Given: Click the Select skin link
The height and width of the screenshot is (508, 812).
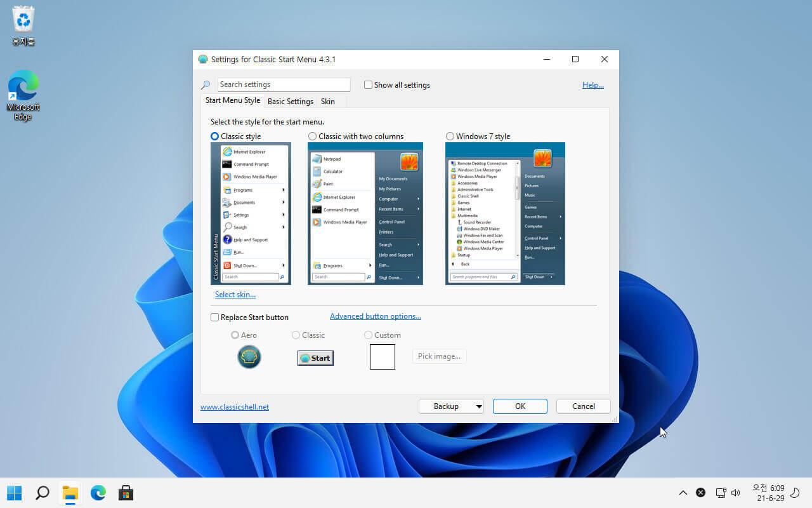Looking at the screenshot, I should [x=235, y=295].
